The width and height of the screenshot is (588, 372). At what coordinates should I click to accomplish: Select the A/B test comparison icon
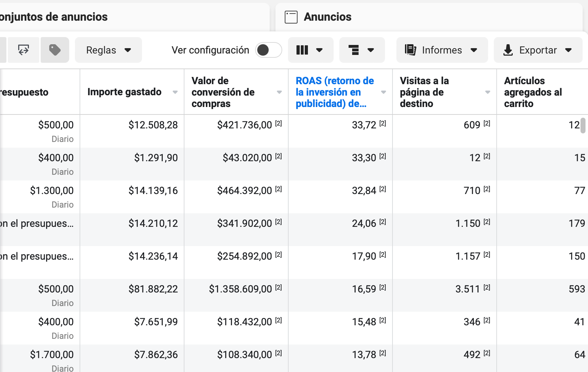tap(23, 50)
